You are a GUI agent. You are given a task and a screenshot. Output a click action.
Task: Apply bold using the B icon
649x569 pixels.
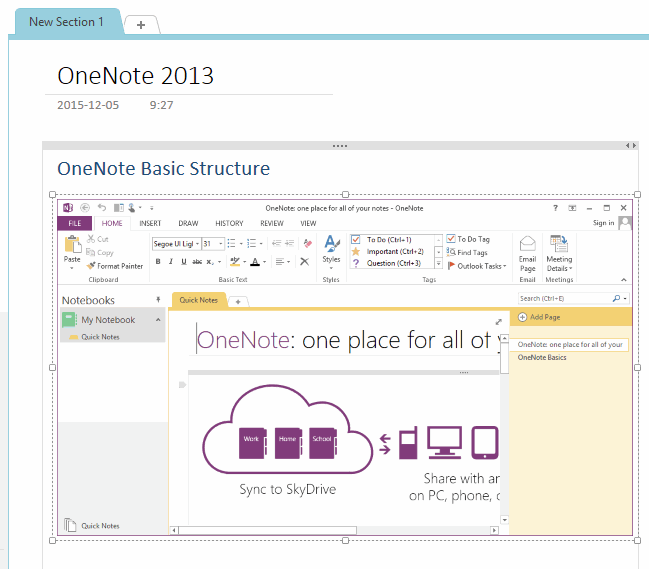[x=157, y=261]
